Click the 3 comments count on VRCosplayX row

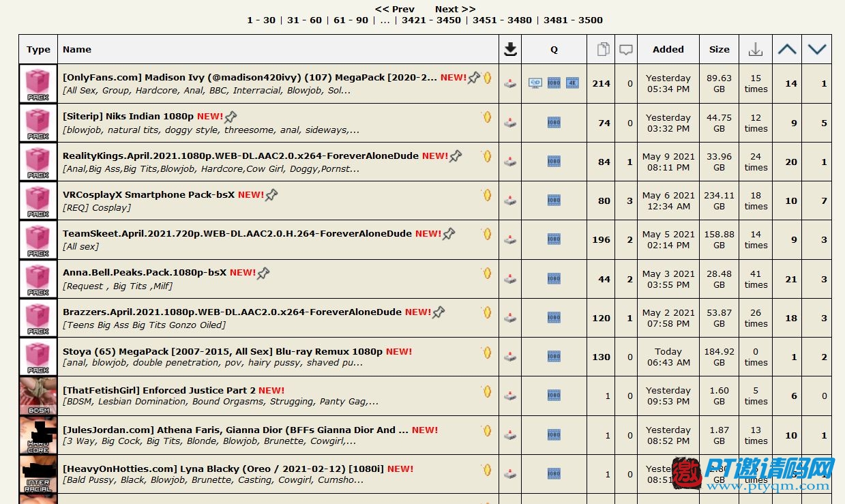pyautogui.click(x=629, y=201)
